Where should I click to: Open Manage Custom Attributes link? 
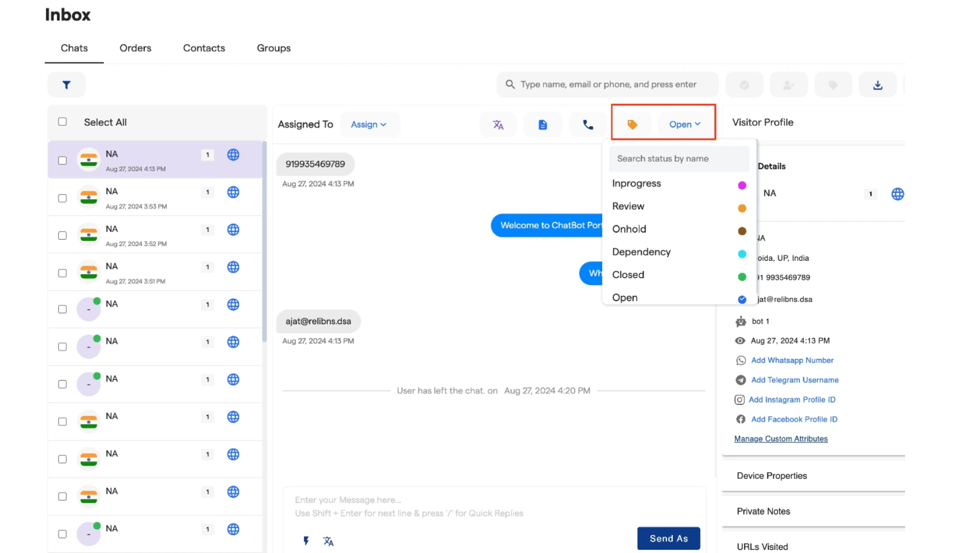781,439
